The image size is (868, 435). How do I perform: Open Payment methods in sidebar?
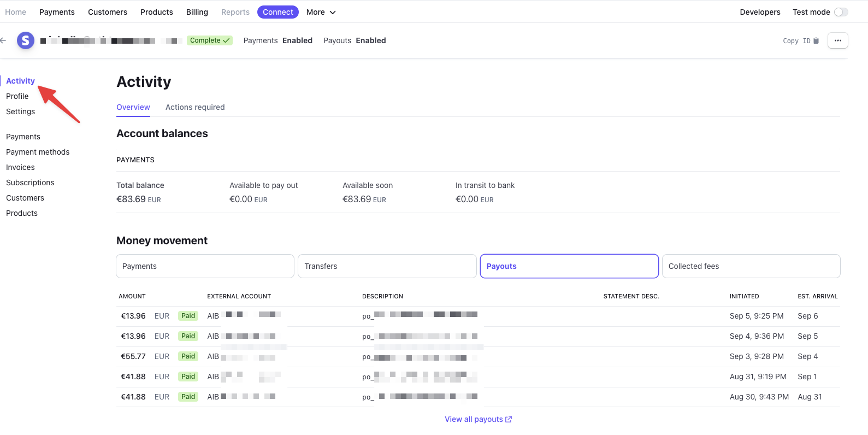pyautogui.click(x=38, y=152)
